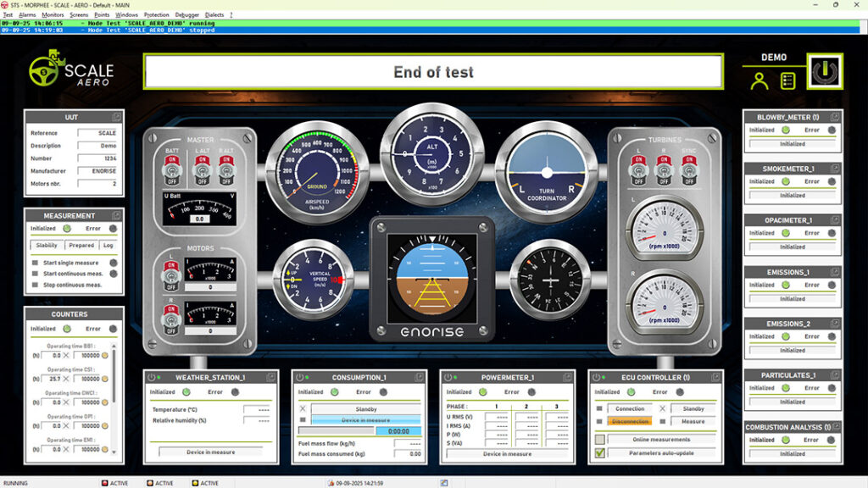Click the COUNTERS scroll down arrow
The image size is (868, 488).
click(x=114, y=452)
